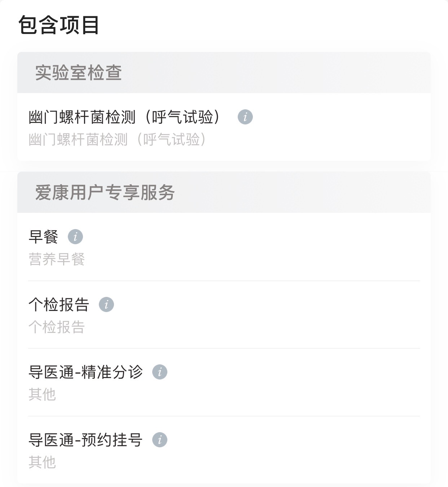Click the 早餐 item title

43,237
